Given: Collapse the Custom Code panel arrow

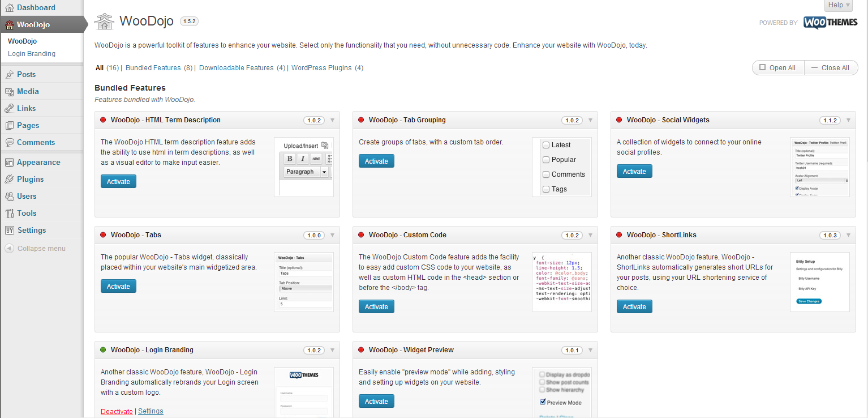Looking at the screenshot, I should coord(590,235).
